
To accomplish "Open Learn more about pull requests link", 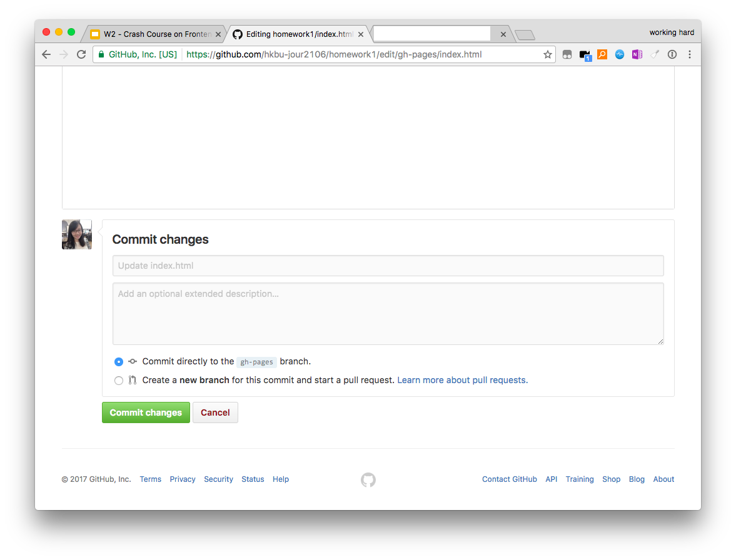I will (462, 380).
